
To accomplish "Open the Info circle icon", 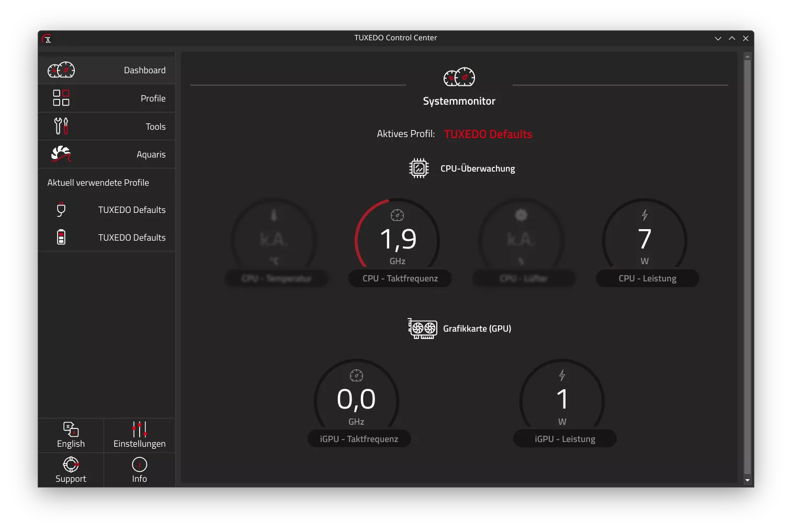I will [x=139, y=465].
